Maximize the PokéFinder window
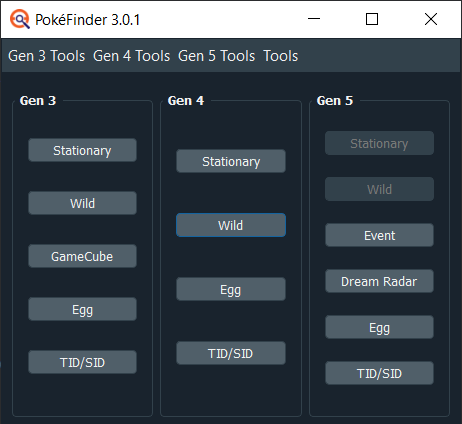Screen dimensions: 462x424 (372, 19)
